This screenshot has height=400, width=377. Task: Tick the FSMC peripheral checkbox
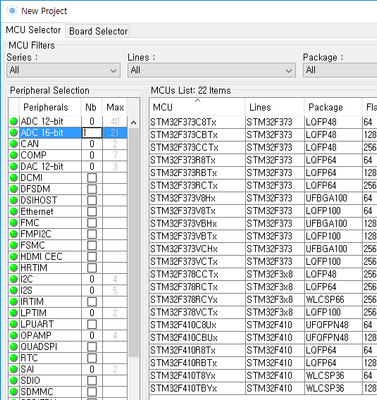(92, 246)
